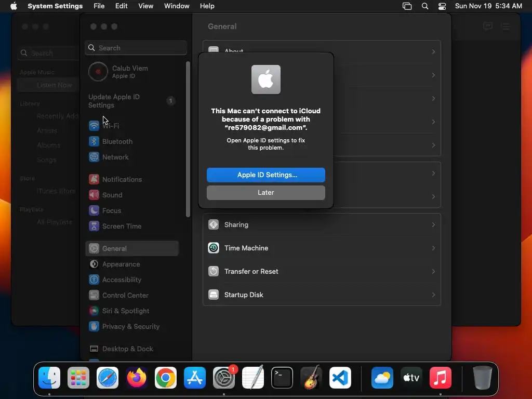Image resolution: width=532 pixels, height=399 pixels.
Task: Select Sound in the sidebar
Action: tap(132, 195)
